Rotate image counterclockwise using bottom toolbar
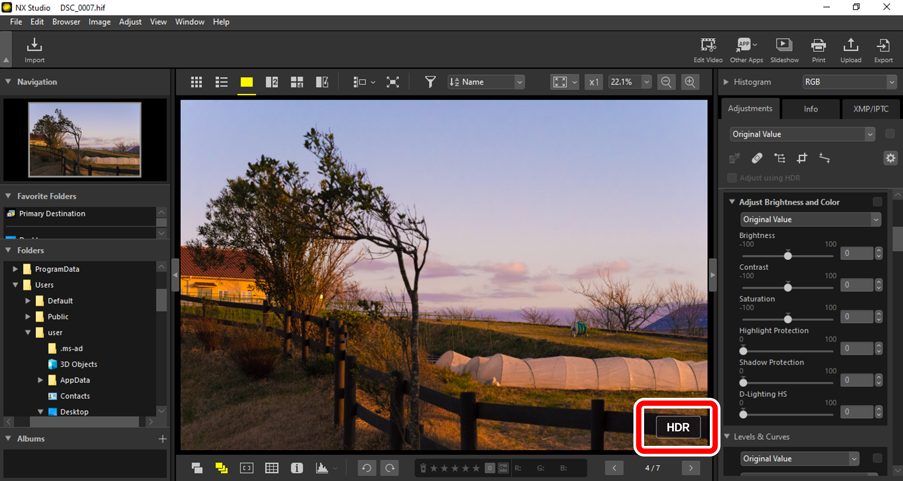 367,468
